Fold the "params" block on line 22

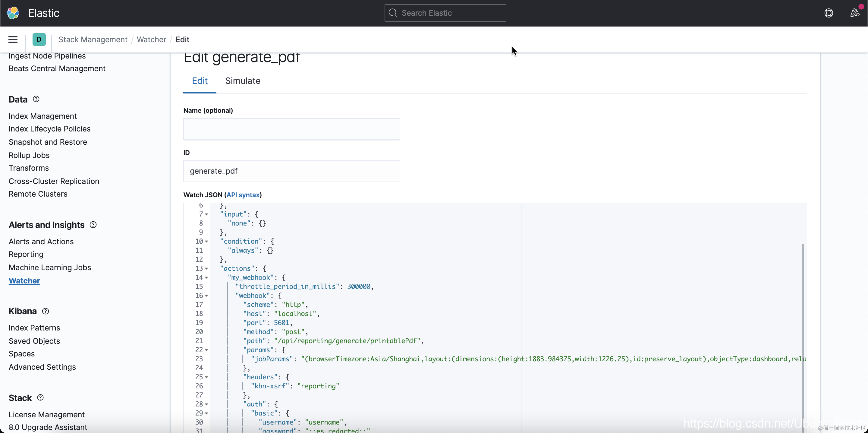206,350
